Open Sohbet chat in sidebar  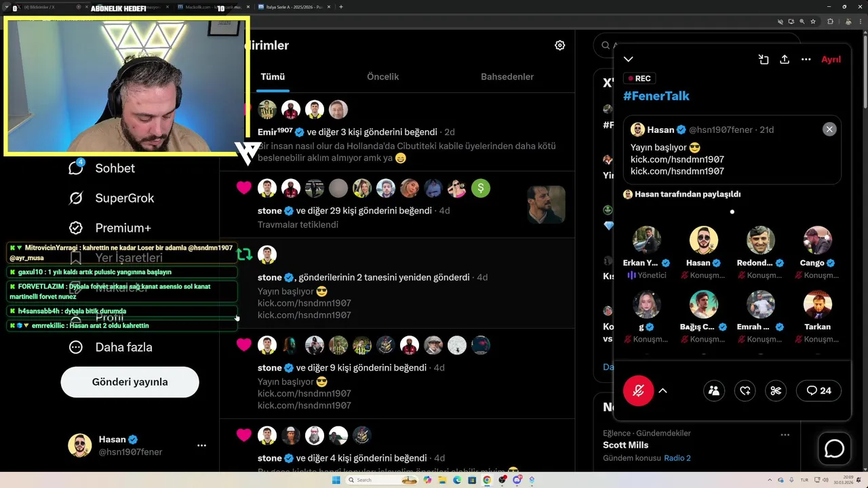(x=102, y=168)
